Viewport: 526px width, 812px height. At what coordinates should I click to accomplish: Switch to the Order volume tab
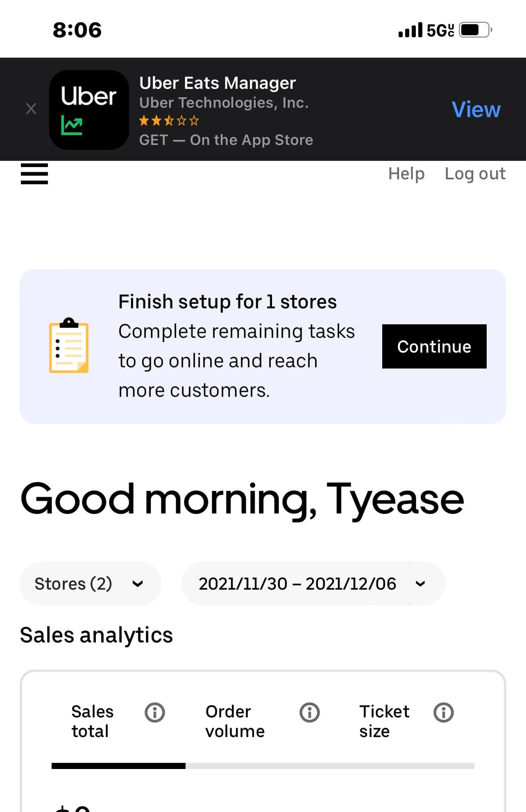click(x=235, y=721)
